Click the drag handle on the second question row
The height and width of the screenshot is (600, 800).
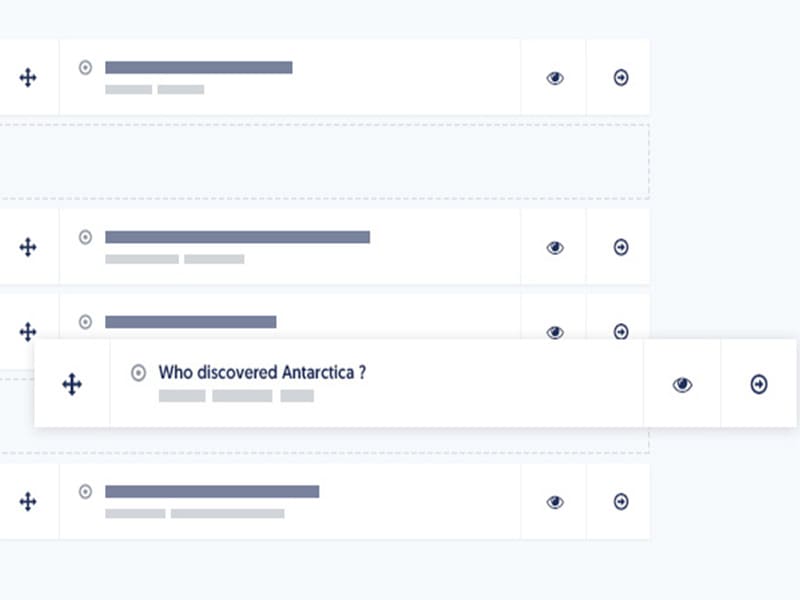point(28,247)
